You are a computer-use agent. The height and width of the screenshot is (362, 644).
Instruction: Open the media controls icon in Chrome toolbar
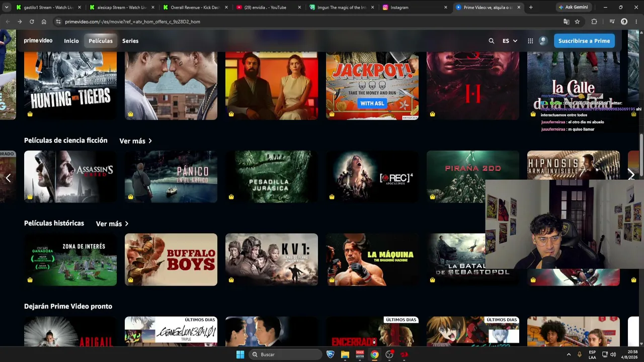point(612,22)
